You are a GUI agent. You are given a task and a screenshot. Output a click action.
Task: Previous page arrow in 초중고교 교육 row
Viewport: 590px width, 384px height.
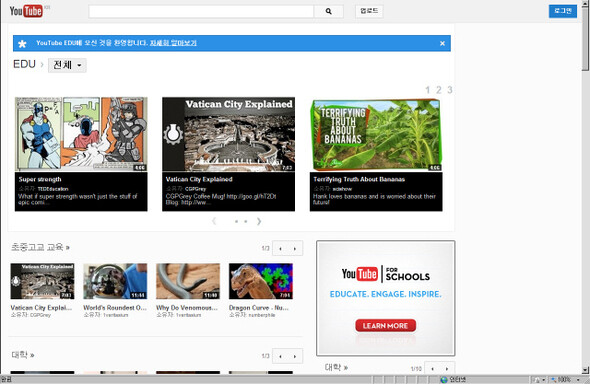[280, 248]
